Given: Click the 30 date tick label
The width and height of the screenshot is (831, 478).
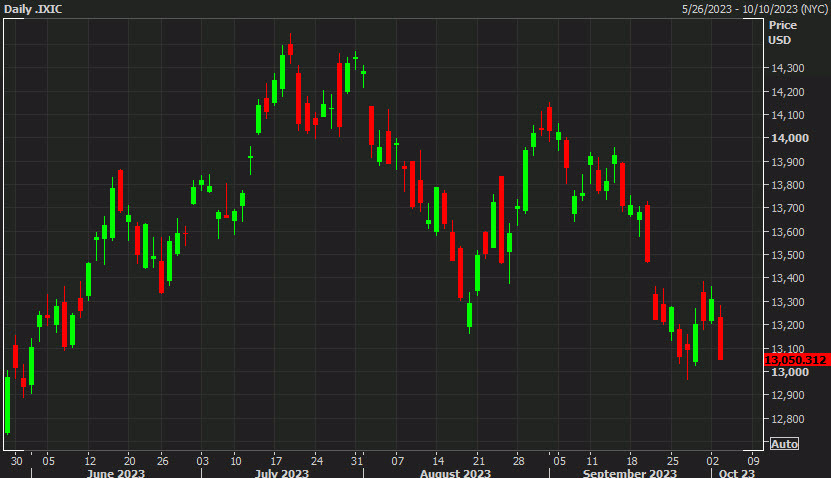Looking at the screenshot, I should (x=17, y=461).
